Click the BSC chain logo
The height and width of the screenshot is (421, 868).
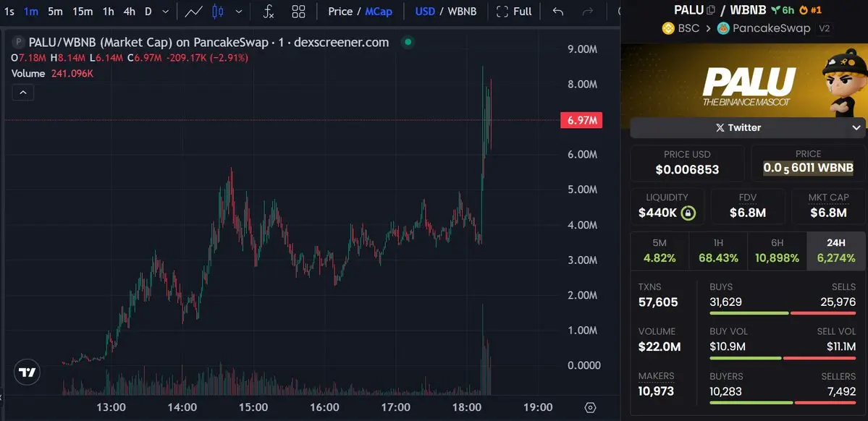click(668, 28)
